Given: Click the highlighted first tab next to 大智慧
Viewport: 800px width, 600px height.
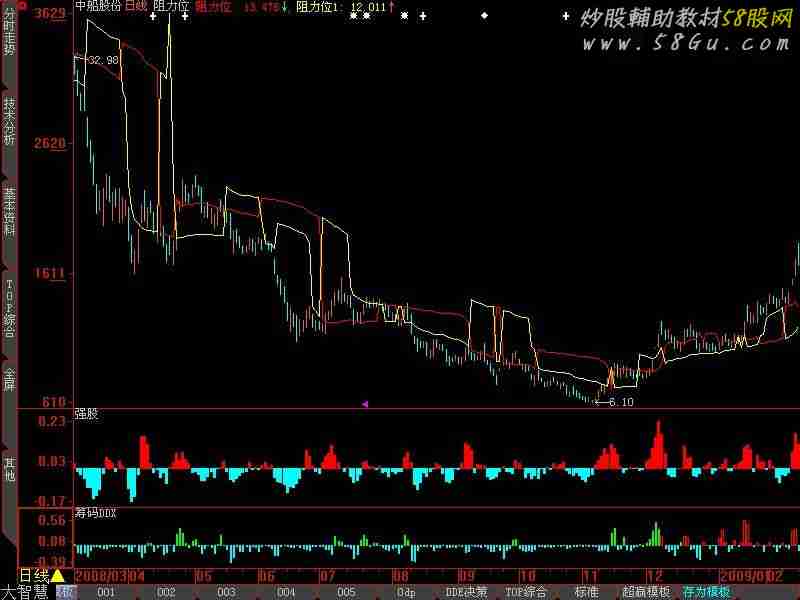Looking at the screenshot, I should 65,592.
